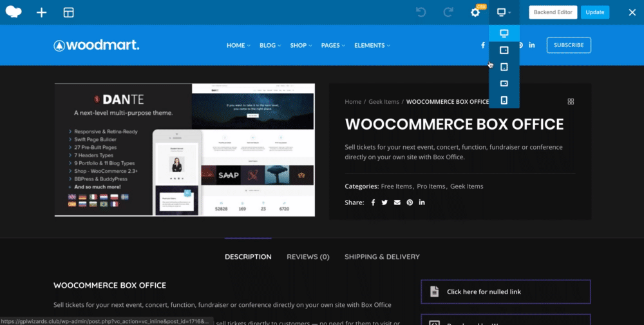Select mobile landscape view option

pyautogui.click(x=504, y=84)
